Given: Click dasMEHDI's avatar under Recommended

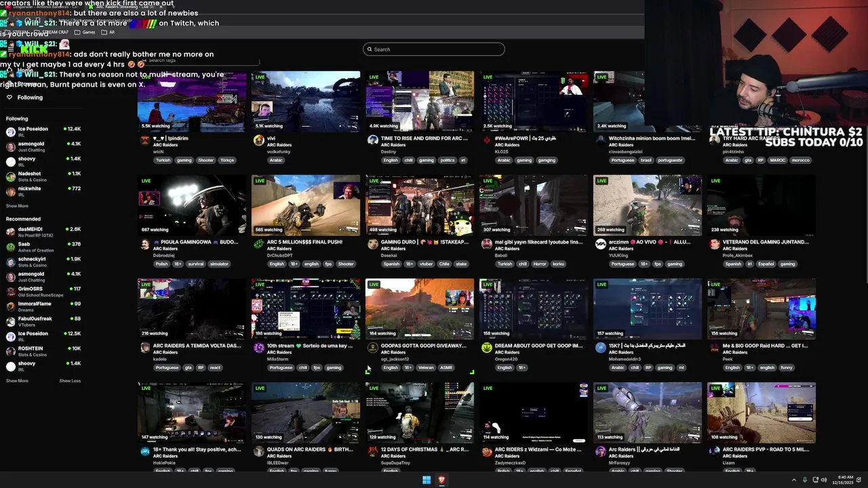Looking at the screenshot, I should [11, 232].
